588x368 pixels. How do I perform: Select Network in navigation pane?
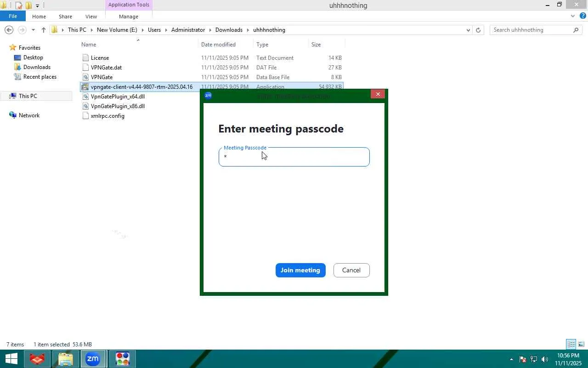(x=29, y=115)
